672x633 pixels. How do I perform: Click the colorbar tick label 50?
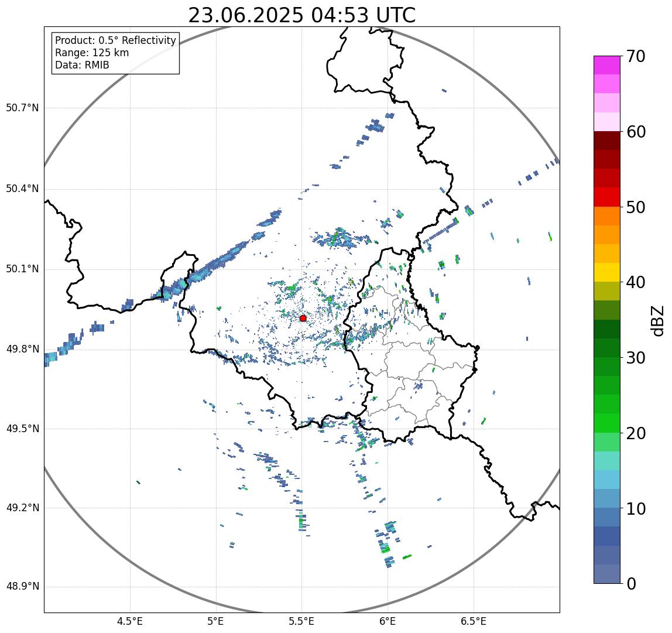click(x=636, y=207)
